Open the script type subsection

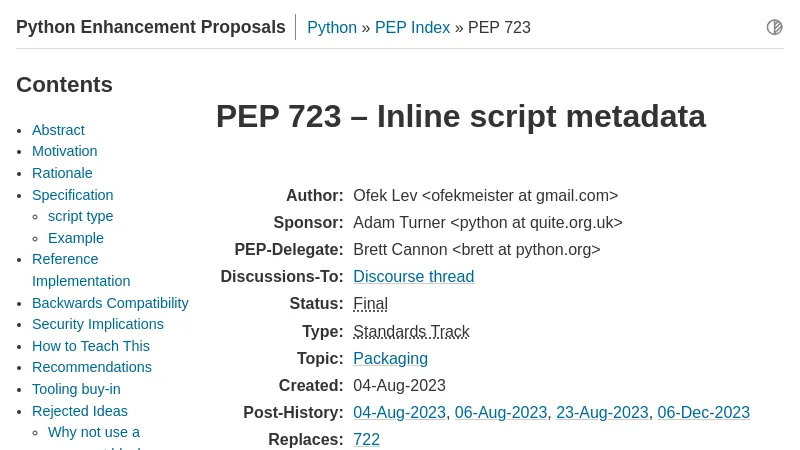[80, 216]
